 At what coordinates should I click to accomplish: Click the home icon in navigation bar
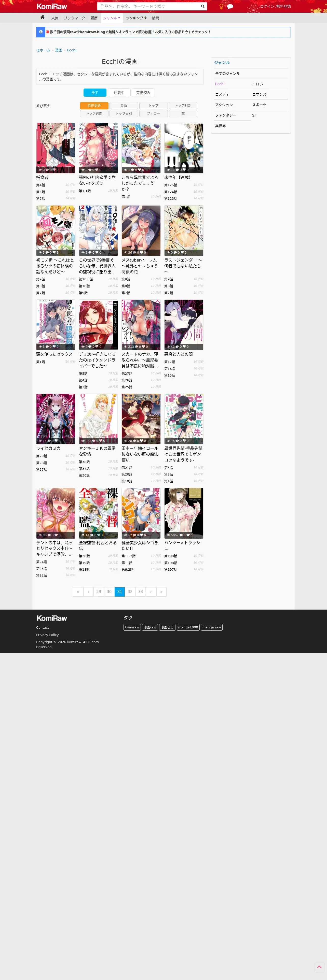pos(42,18)
